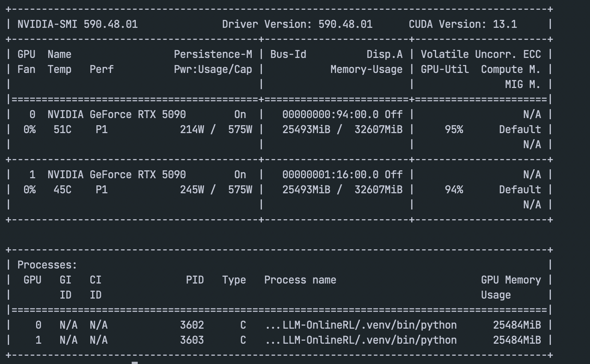
Task: Click the NVIDIA-SMI 590.48.01 version text
Action: 78,24
